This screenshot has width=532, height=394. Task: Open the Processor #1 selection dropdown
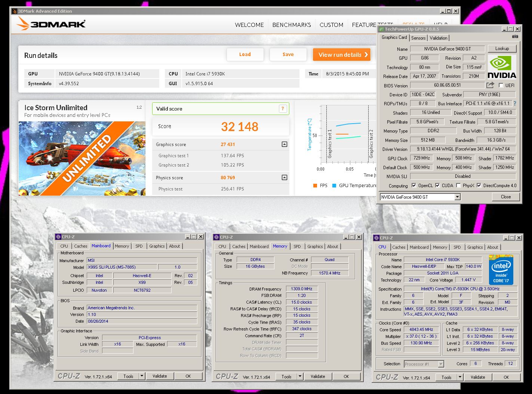441,364
